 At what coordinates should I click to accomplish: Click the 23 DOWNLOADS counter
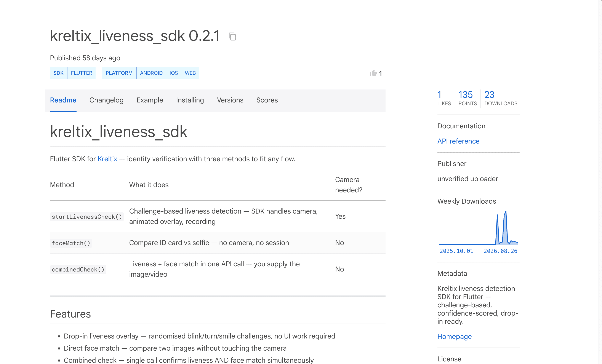pyautogui.click(x=501, y=98)
